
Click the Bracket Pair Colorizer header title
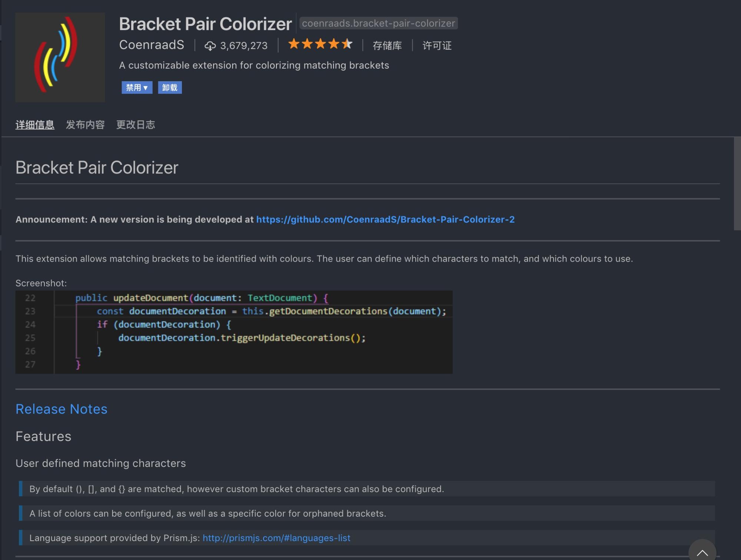tap(205, 24)
